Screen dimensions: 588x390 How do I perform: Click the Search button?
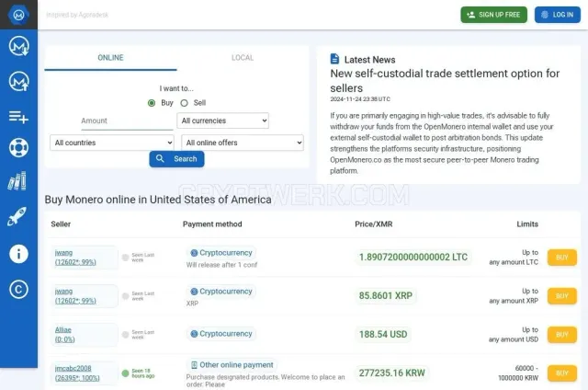click(176, 159)
